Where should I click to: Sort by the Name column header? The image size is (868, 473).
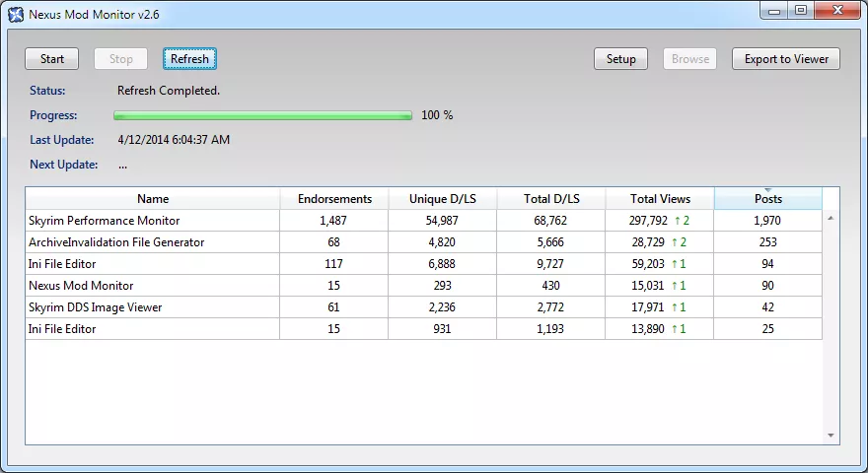coord(153,199)
